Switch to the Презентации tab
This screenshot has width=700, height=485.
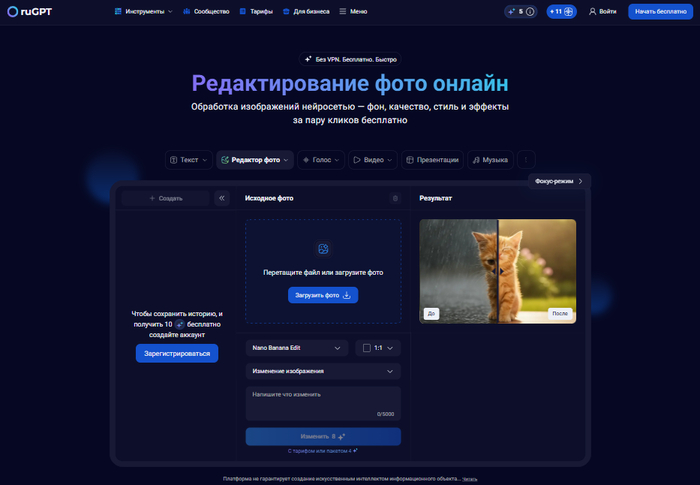(x=432, y=160)
